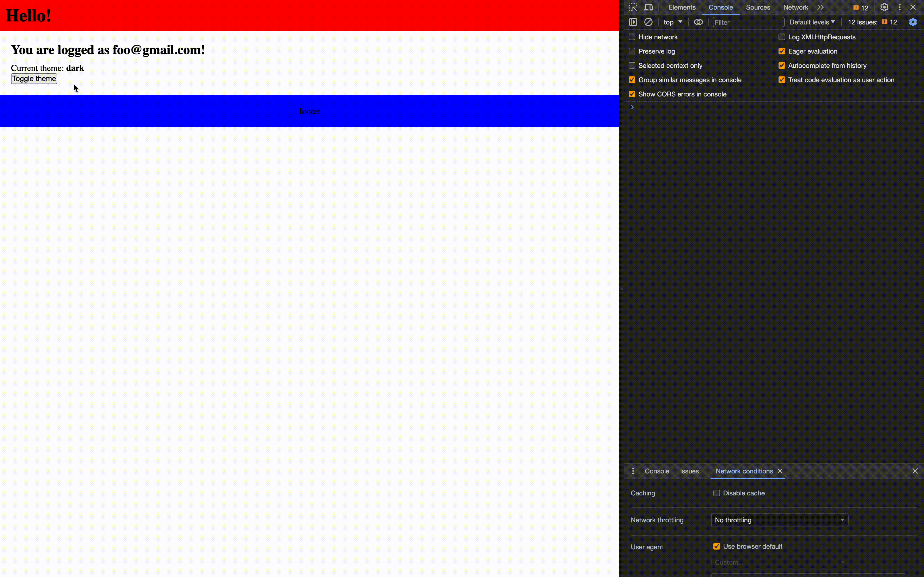Show the console sidebar panel icon

coord(633,22)
